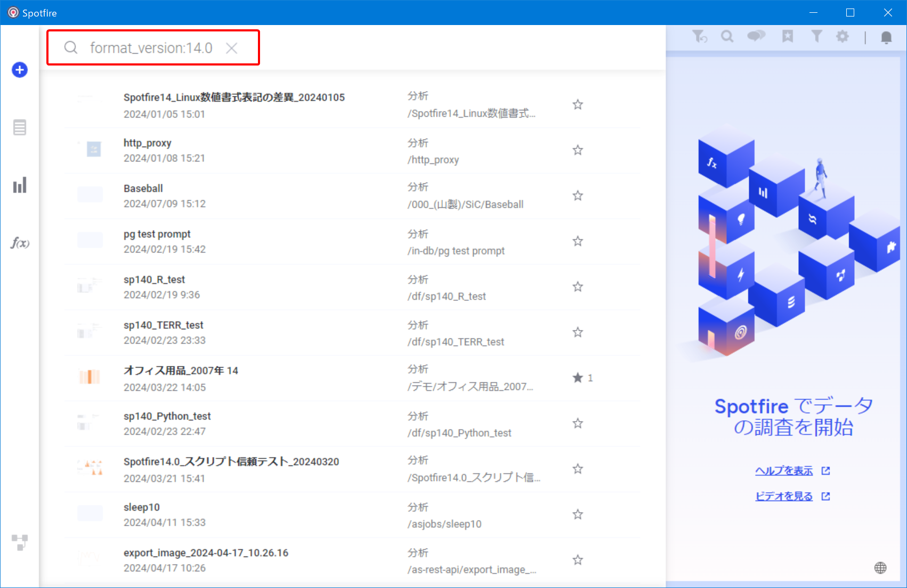
Task: Open the data canvas icon in sidebar
Action: click(20, 543)
